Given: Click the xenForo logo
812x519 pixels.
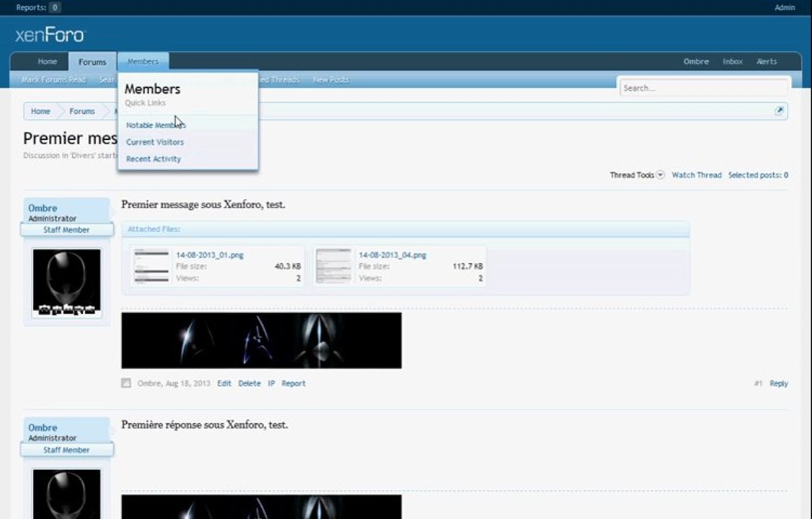Looking at the screenshot, I should click(50, 35).
